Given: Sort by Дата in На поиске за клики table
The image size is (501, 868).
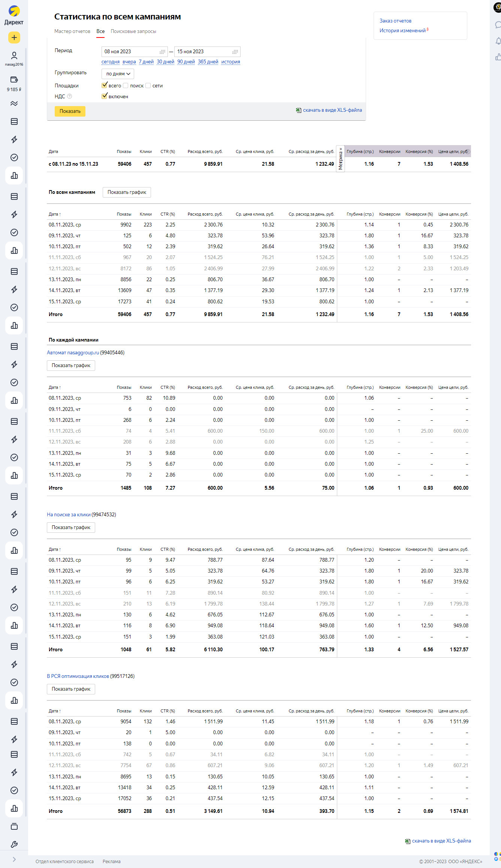Looking at the screenshot, I should (x=55, y=549).
